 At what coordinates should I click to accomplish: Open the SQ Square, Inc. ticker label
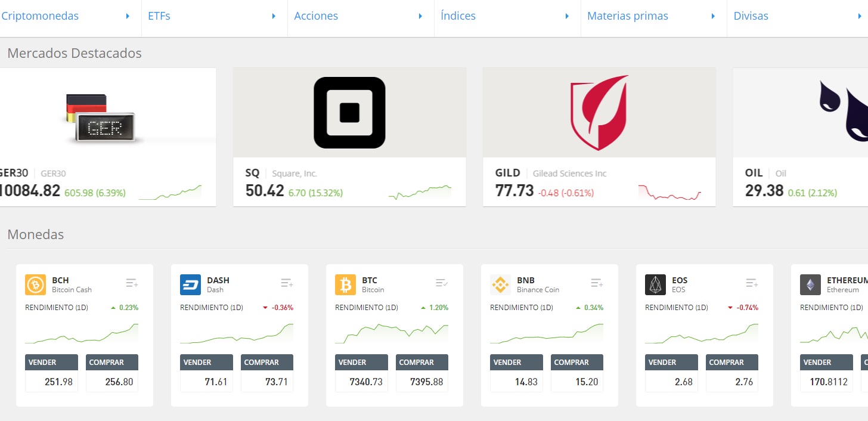[x=281, y=173]
